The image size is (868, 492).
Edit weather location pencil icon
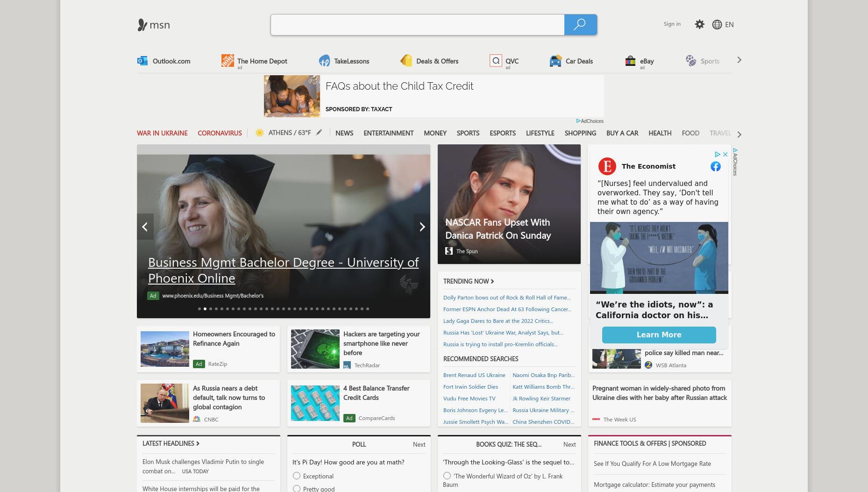point(319,132)
